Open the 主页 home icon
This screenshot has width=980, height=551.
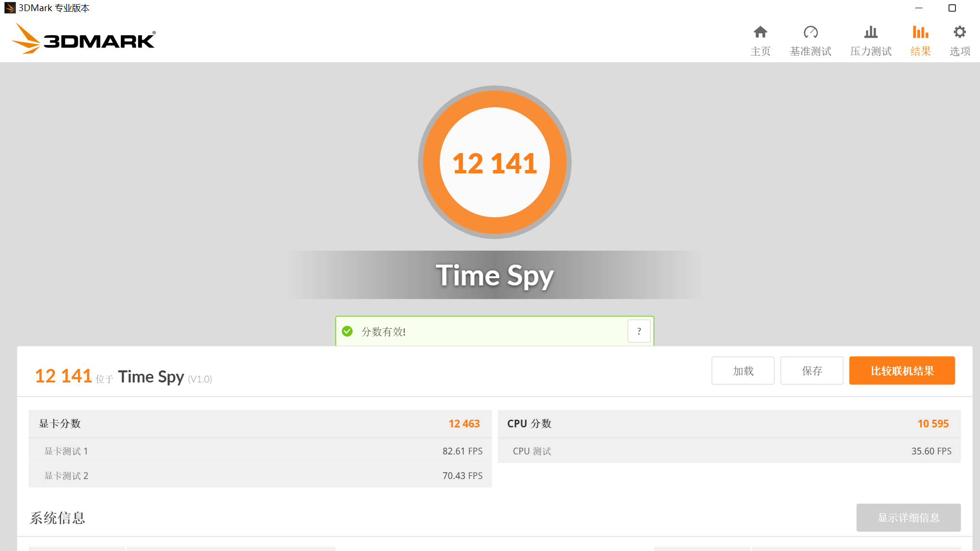(x=760, y=32)
